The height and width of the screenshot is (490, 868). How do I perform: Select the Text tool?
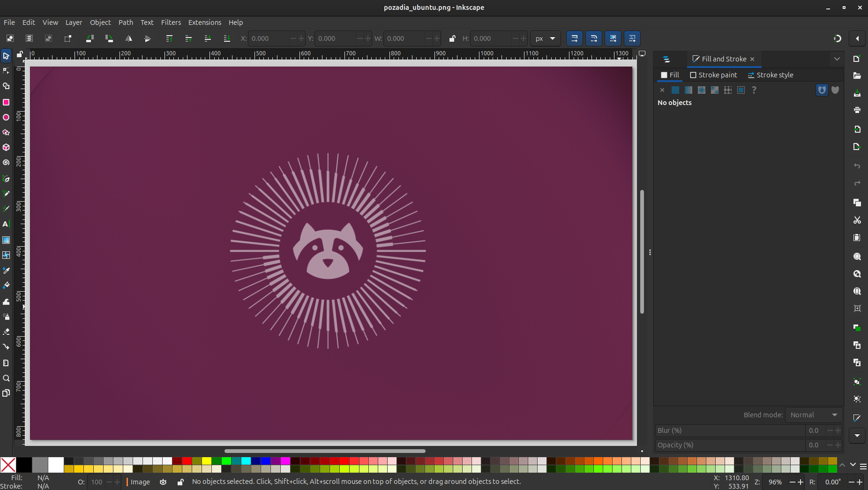6,224
